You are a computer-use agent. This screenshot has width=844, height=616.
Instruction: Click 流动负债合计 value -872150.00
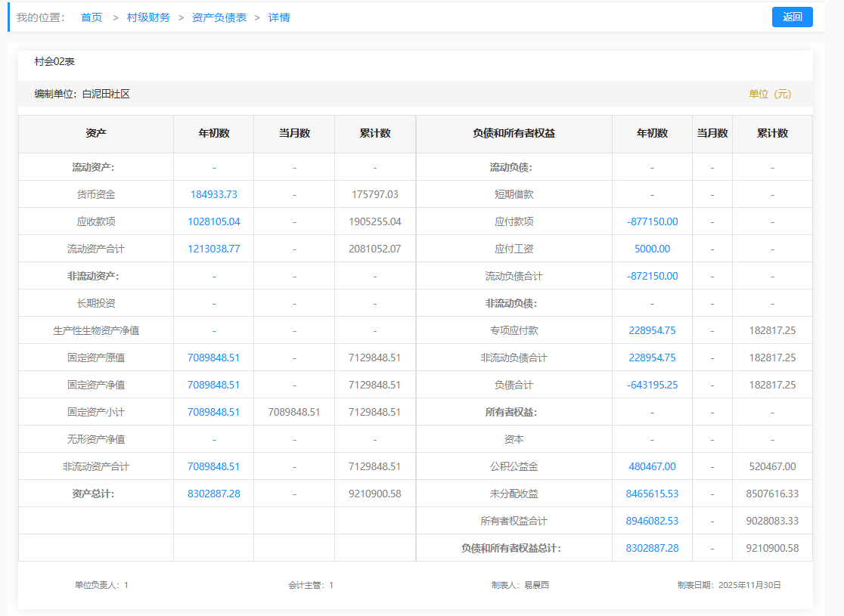tap(652, 276)
